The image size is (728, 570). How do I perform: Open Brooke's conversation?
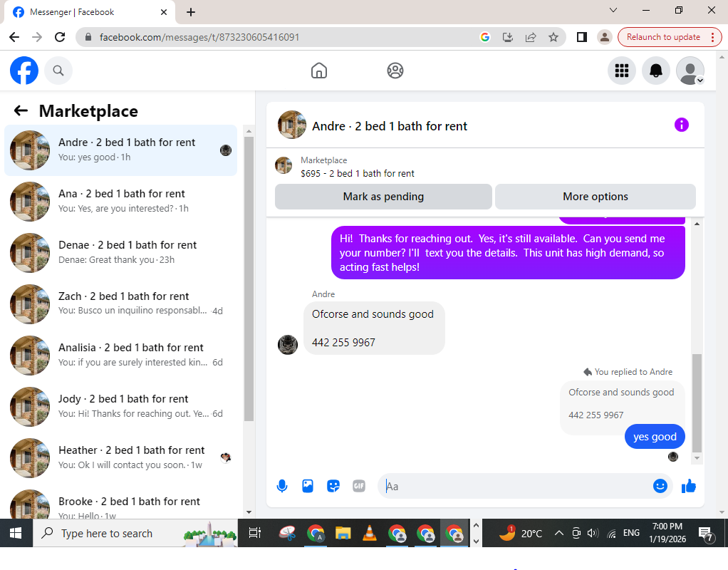120,504
